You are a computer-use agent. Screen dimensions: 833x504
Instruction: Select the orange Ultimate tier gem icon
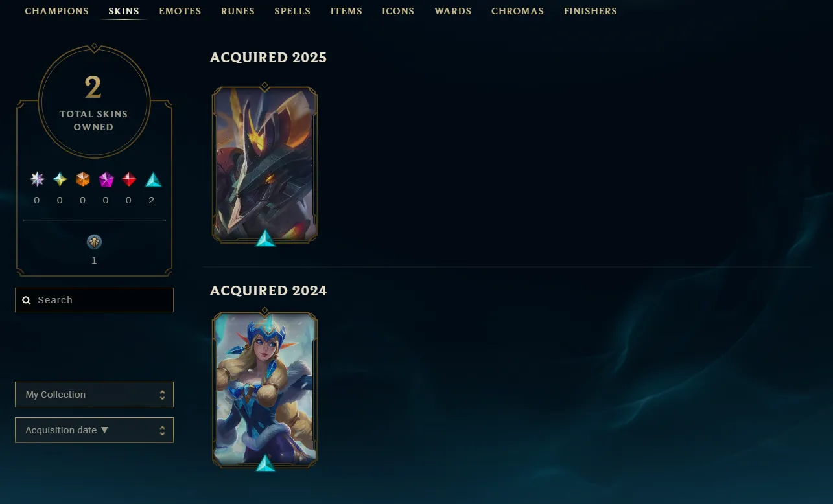(x=83, y=179)
